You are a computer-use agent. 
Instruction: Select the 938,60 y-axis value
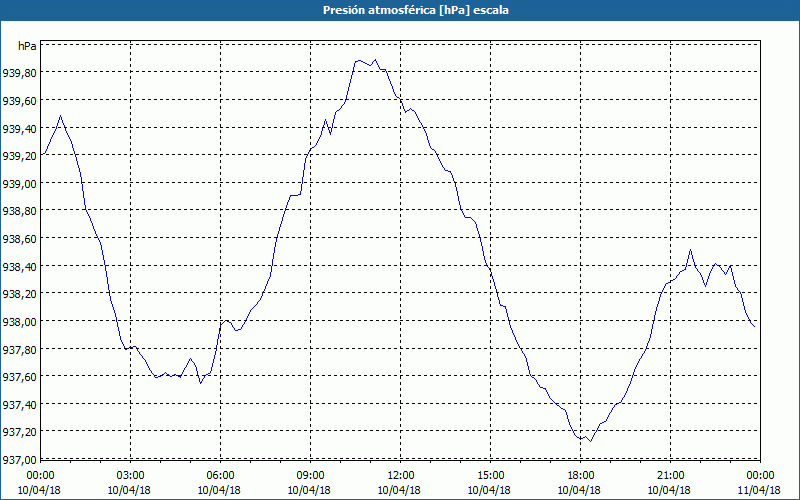19,239
